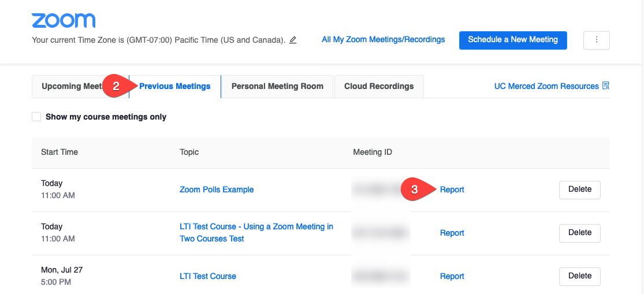Image resolution: width=644 pixels, height=294 pixels.
Task: View Report for Zoom Polls Example
Action: click(x=452, y=189)
